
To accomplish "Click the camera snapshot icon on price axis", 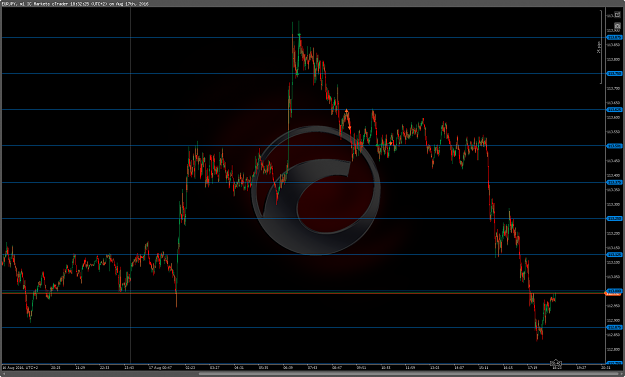I will pos(617,26).
